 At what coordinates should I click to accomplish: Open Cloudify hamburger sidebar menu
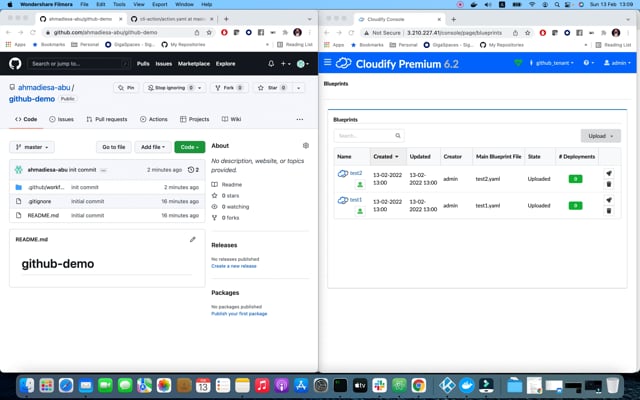click(x=327, y=62)
